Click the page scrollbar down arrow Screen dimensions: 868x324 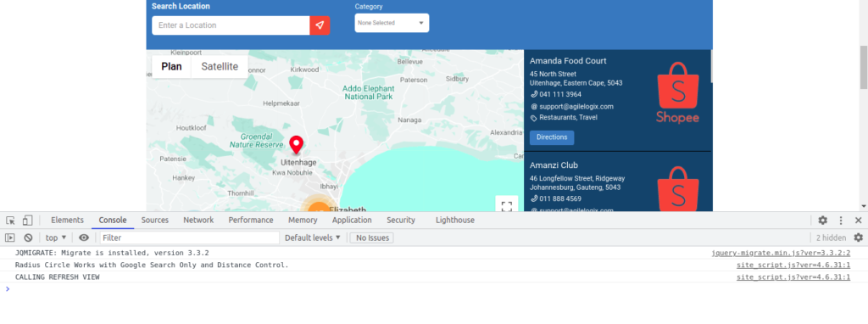864,206
